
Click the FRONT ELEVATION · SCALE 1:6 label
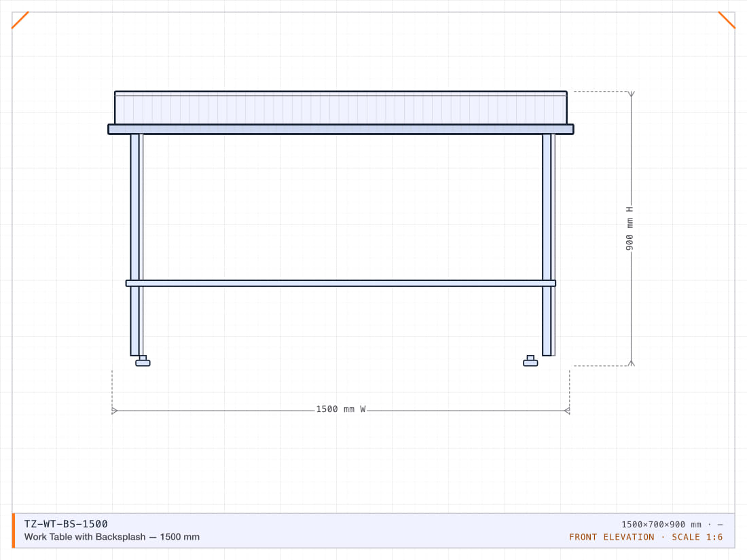tap(646, 537)
